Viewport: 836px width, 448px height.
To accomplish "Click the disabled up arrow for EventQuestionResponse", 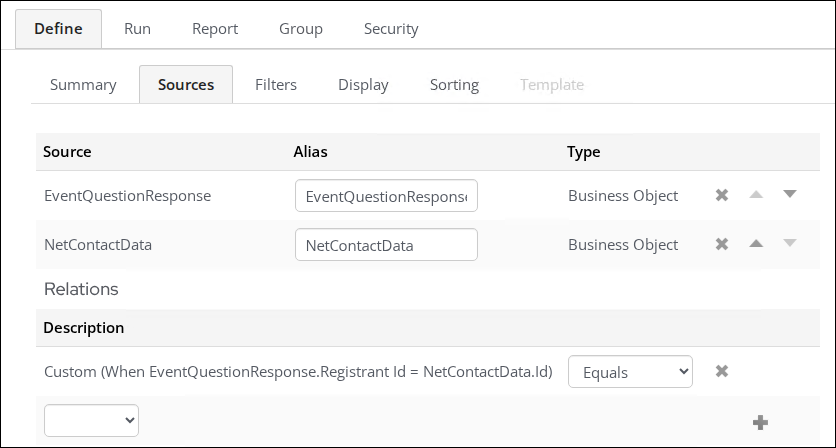I will tap(756, 194).
